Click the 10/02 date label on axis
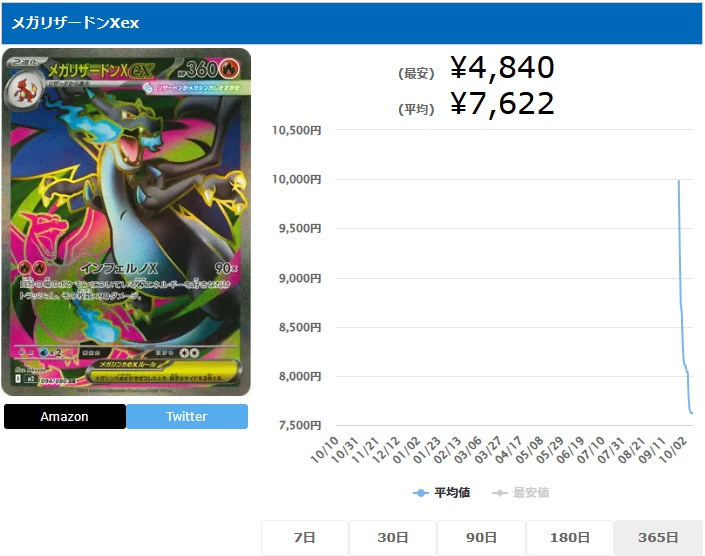705x556 pixels. tap(673, 450)
